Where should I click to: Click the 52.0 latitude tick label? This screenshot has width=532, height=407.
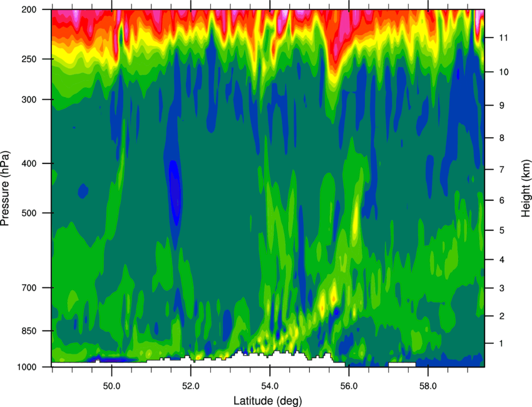pos(191,386)
